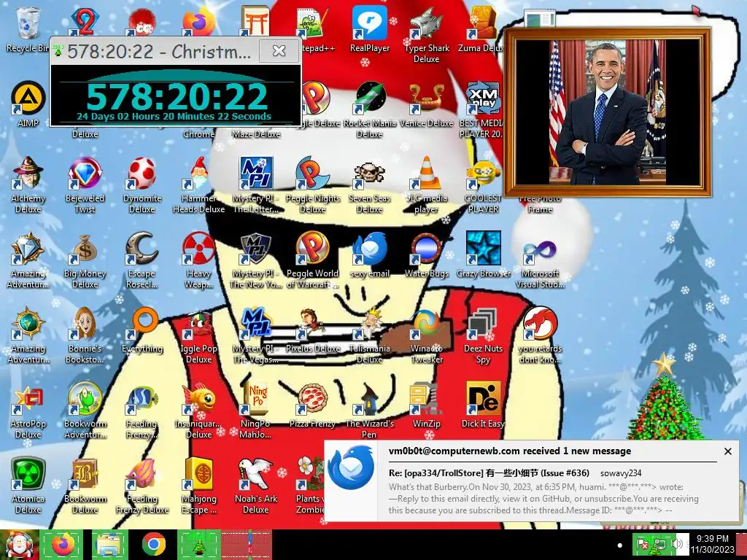The height and width of the screenshot is (560, 747).
Task: Select the Water Bugs icon
Action: pyautogui.click(x=426, y=248)
